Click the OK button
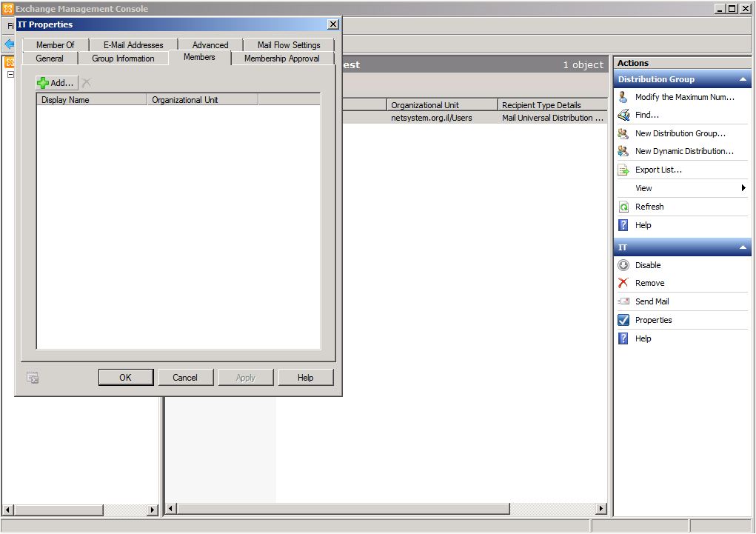Image resolution: width=756 pixels, height=534 pixels. click(x=126, y=377)
